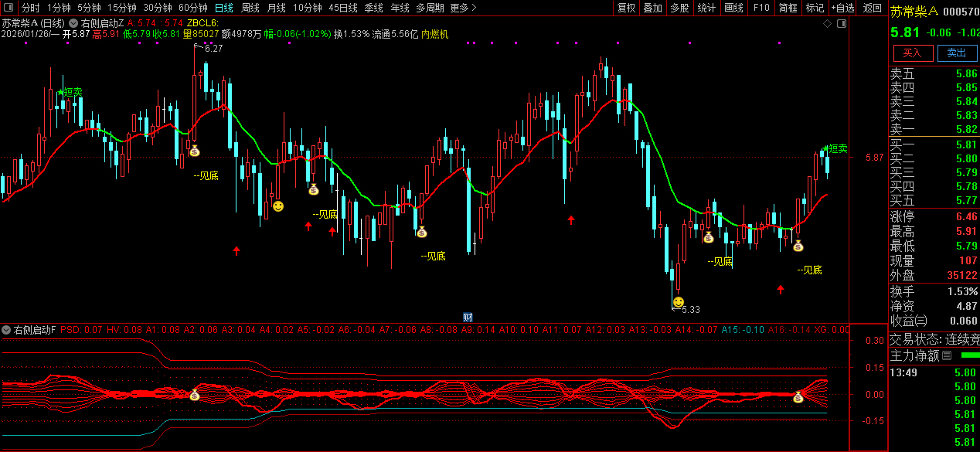Click the 卖五 price 5.86
Screen dimensions: 980x452
(x=966, y=74)
